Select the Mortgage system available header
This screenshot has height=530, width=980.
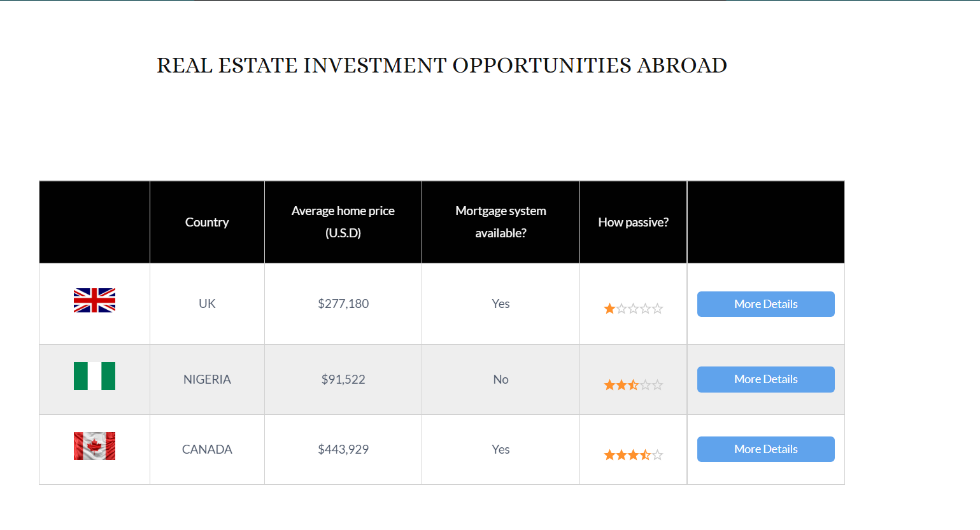[x=501, y=221]
